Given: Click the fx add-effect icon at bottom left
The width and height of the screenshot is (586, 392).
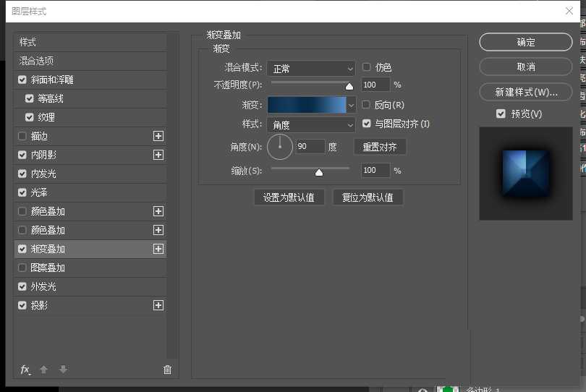Looking at the screenshot, I should [x=25, y=370].
